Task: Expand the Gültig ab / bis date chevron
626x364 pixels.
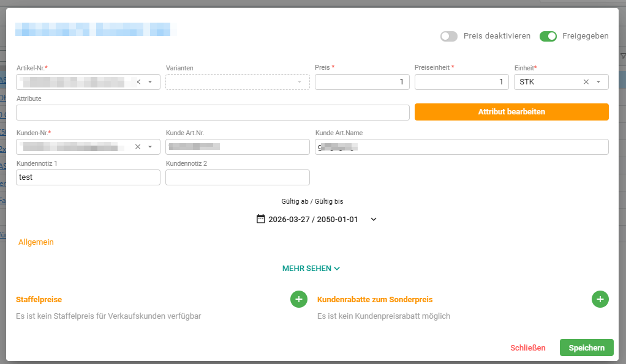Action: tap(374, 219)
